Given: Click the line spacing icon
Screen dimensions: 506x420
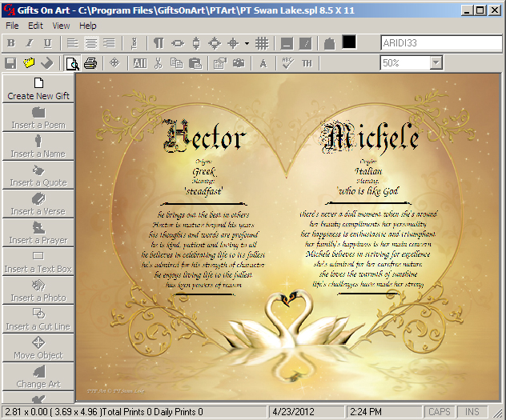Looking at the screenshot, I should point(135,43).
